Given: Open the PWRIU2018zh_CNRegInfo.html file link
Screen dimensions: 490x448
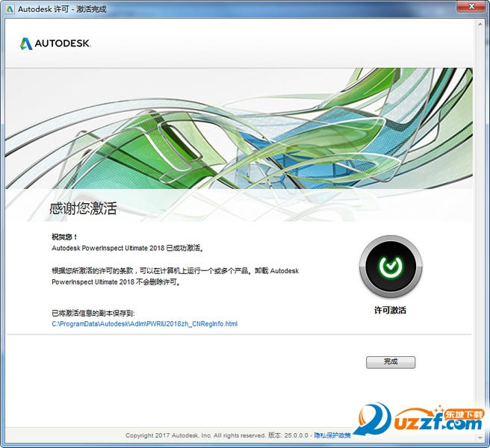Looking at the screenshot, I should point(144,323).
